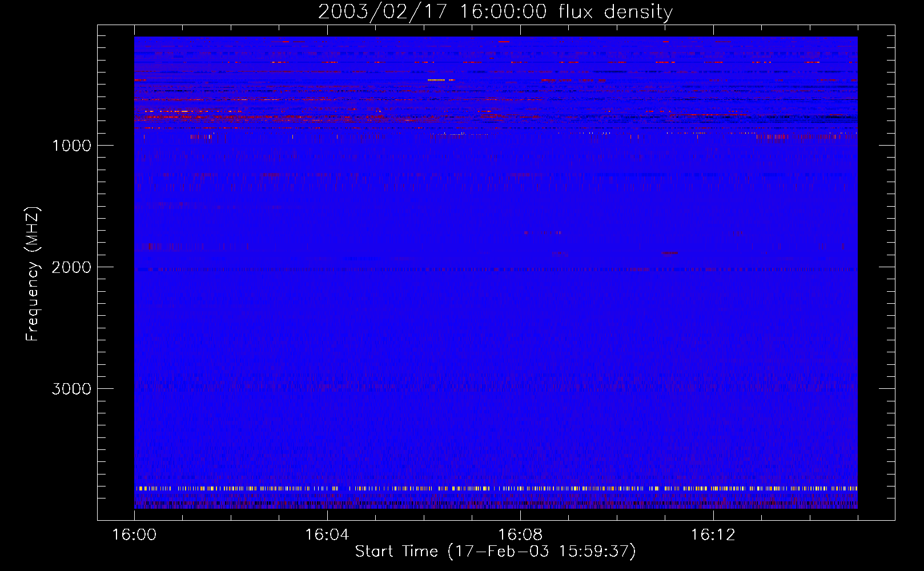This screenshot has width=924, height=571.
Task: Click the 'Frequency (MHZ)' axis label
Action: pyautogui.click(x=33, y=274)
